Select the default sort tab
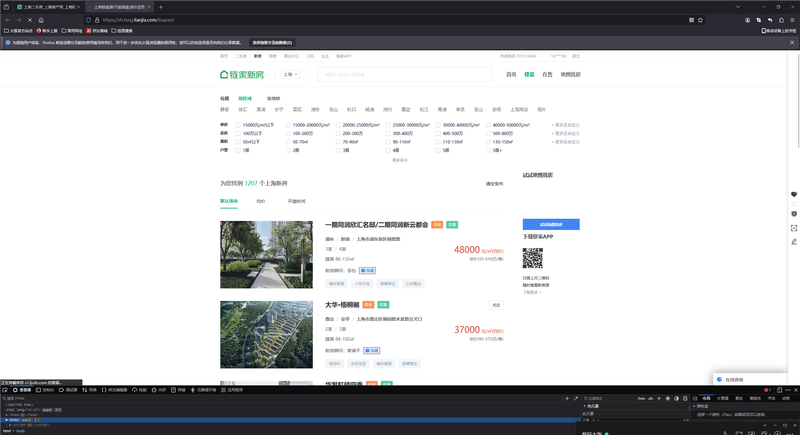 pyautogui.click(x=229, y=201)
